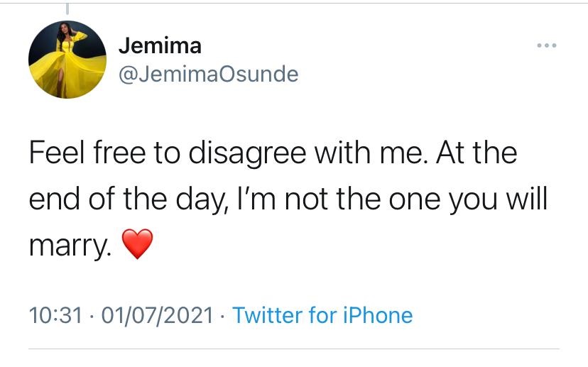Screen dimensions: 588x367
Task: Click the red heart emoji in tweet
Action: coord(138,245)
